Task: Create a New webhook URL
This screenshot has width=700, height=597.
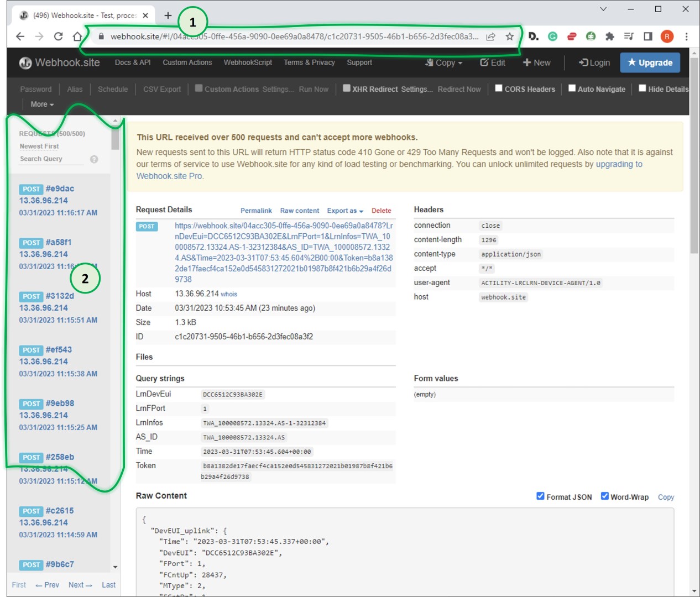Action: pos(537,62)
